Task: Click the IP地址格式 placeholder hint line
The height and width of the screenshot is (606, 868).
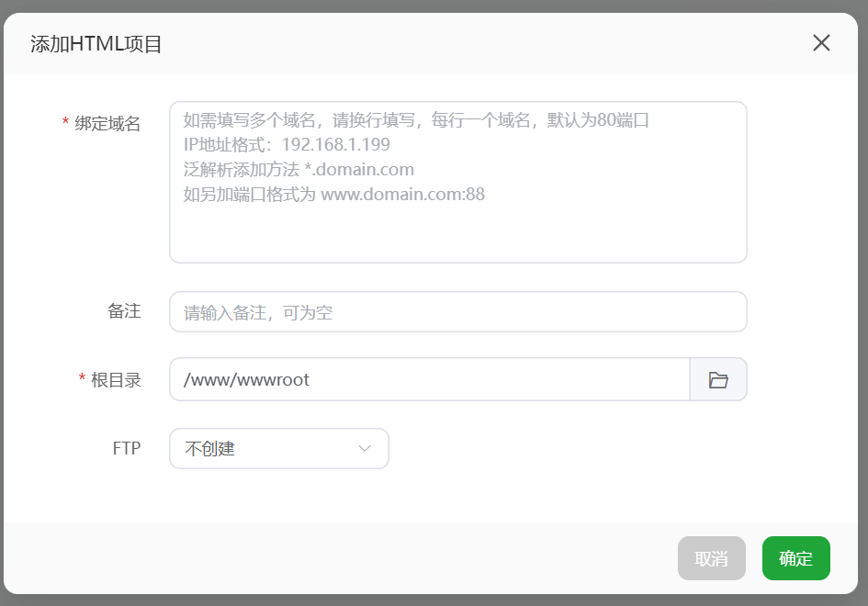Action: click(x=287, y=145)
